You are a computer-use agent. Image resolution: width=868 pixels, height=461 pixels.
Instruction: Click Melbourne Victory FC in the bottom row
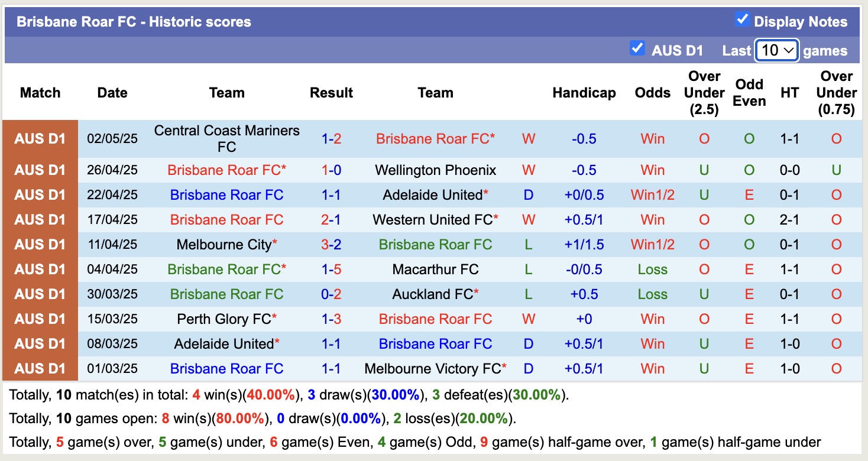(x=436, y=368)
